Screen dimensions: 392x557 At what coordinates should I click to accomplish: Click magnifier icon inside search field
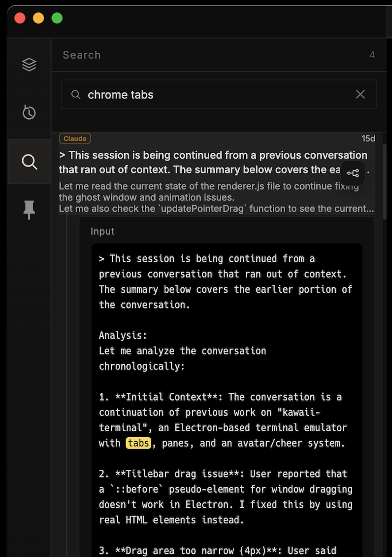pyautogui.click(x=76, y=94)
